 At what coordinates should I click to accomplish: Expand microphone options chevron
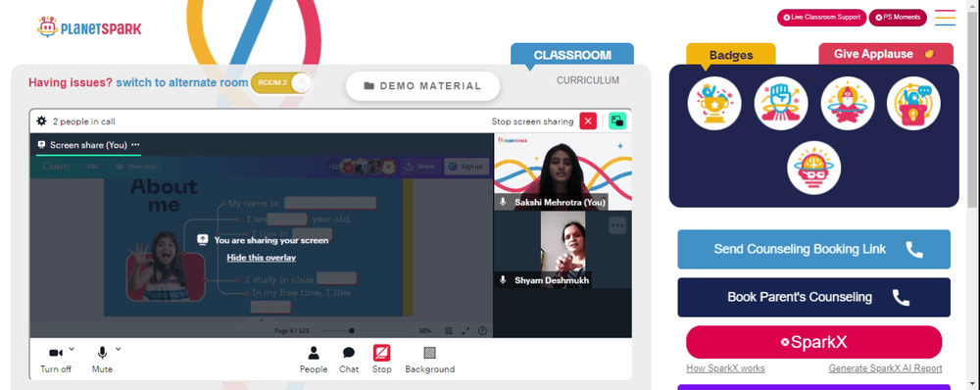click(119, 349)
